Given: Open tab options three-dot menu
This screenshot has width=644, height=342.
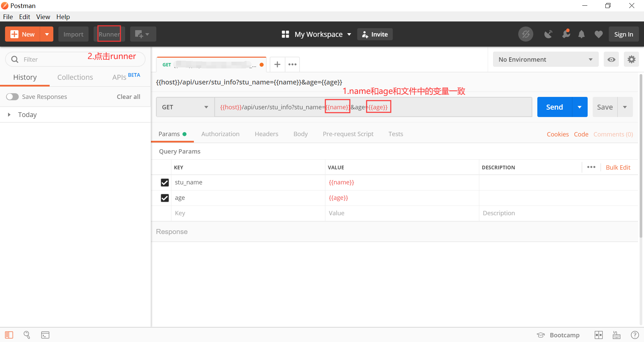Looking at the screenshot, I should 292,64.
